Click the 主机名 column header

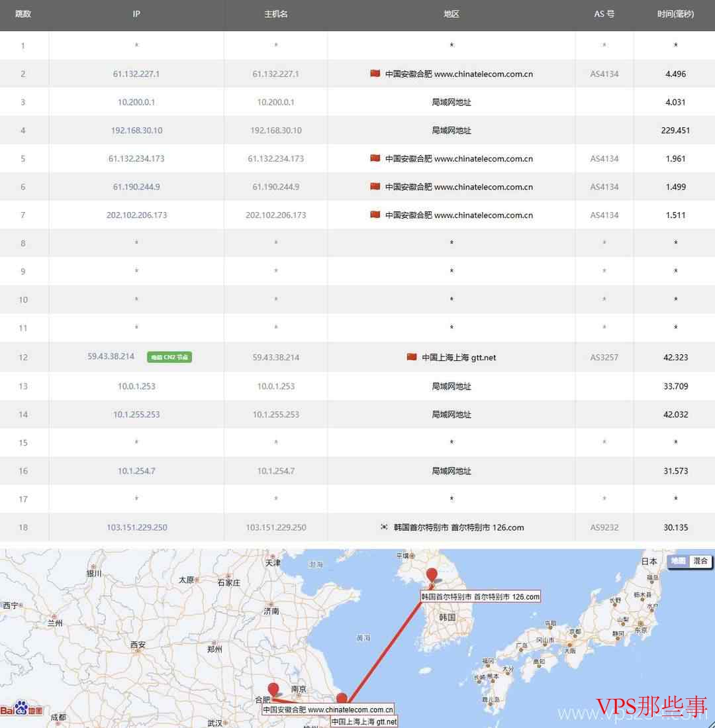275,14
